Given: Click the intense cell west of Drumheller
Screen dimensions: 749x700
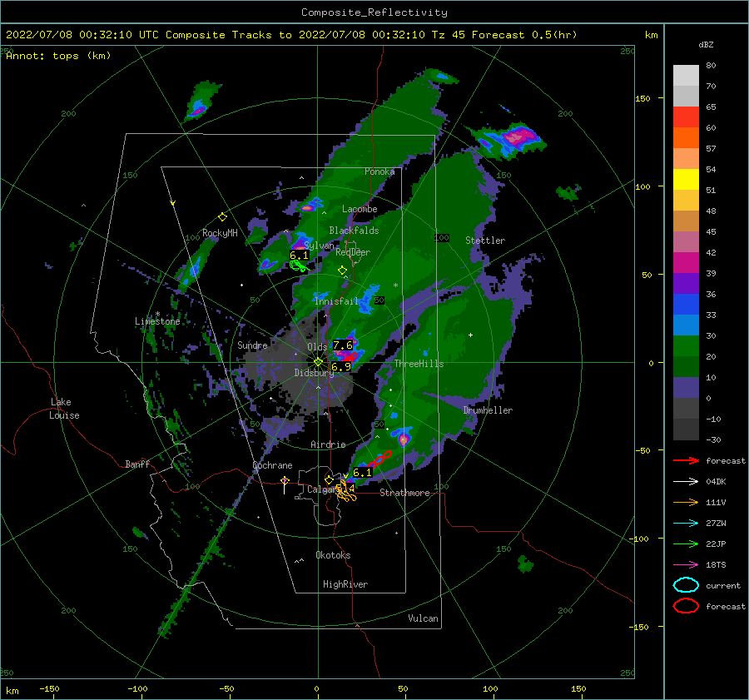Looking at the screenshot, I should click(404, 438).
